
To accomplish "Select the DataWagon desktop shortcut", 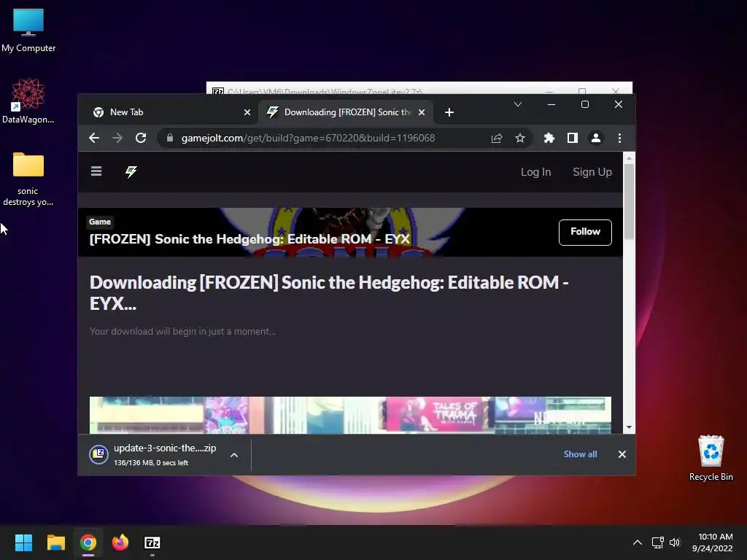I will [x=28, y=101].
